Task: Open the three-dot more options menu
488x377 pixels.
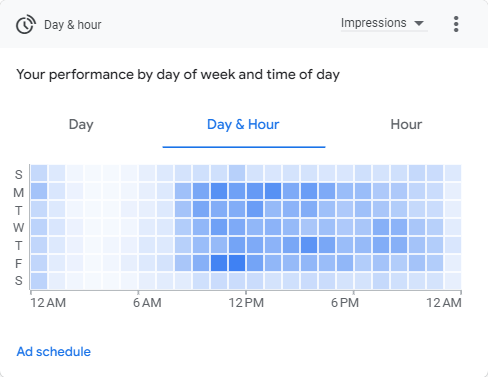Action: point(456,24)
